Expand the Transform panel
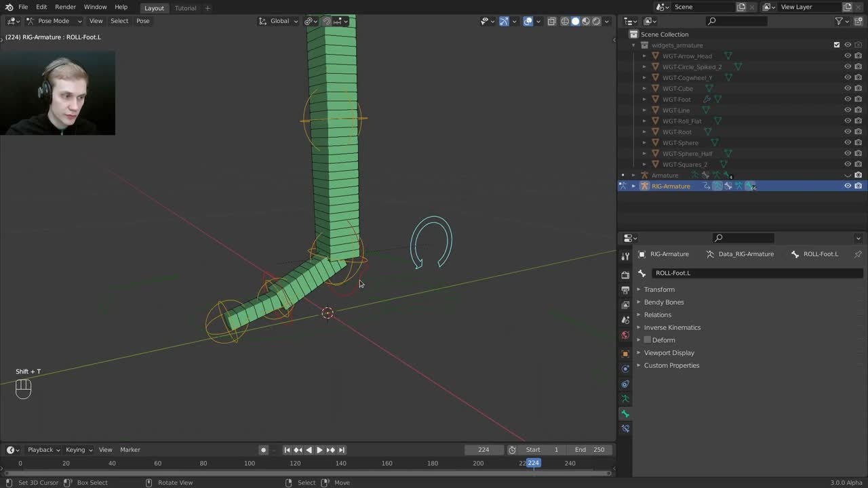The height and width of the screenshot is (488, 868). [659, 289]
